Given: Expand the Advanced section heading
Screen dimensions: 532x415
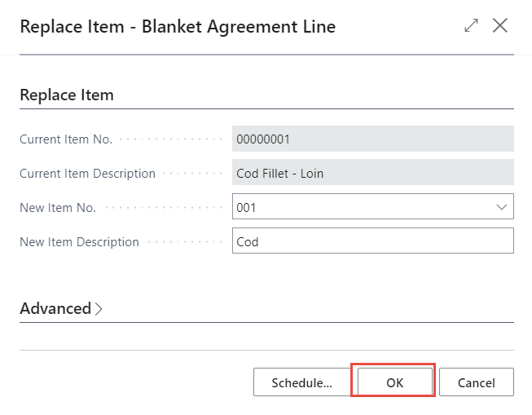Looking at the screenshot, I should tap(55, 309).
